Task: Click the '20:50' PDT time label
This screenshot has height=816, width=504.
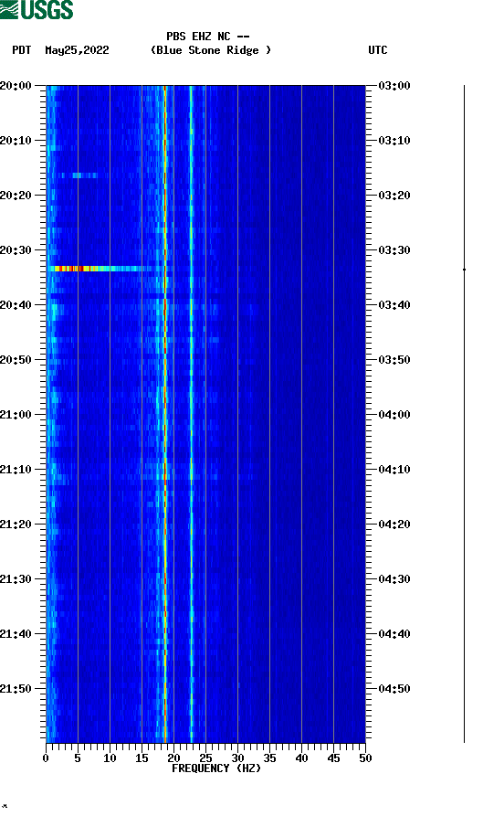Action: point(16,360)
